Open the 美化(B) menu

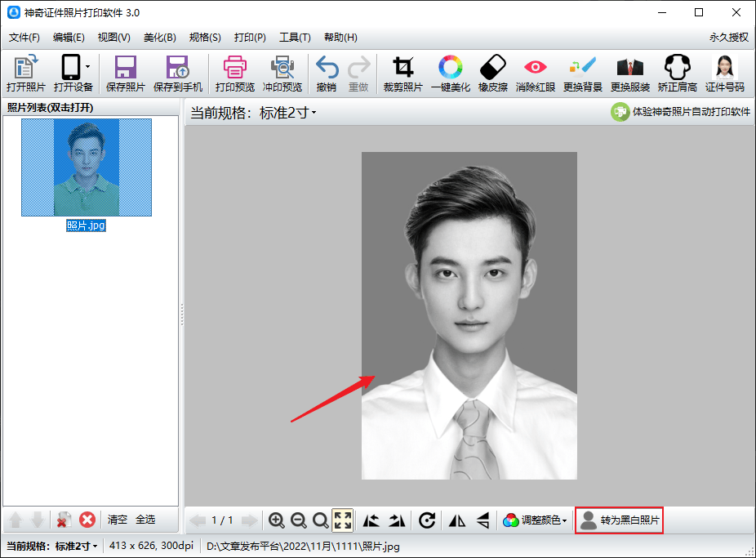pos(159,37)
